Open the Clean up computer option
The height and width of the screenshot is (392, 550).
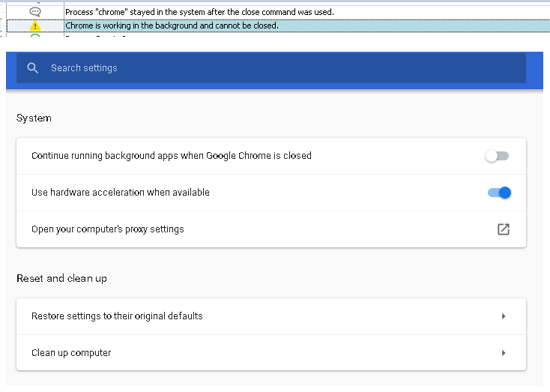71,353
